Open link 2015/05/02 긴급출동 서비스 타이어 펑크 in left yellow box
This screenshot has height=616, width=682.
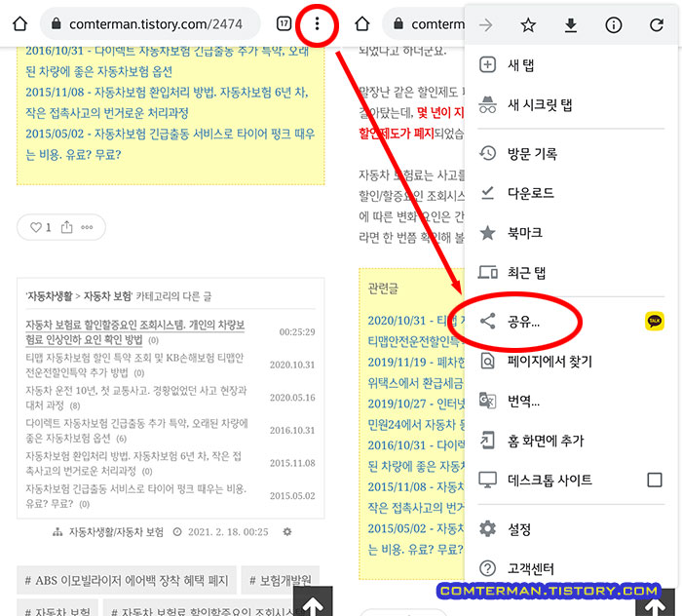tap(170, 144)
